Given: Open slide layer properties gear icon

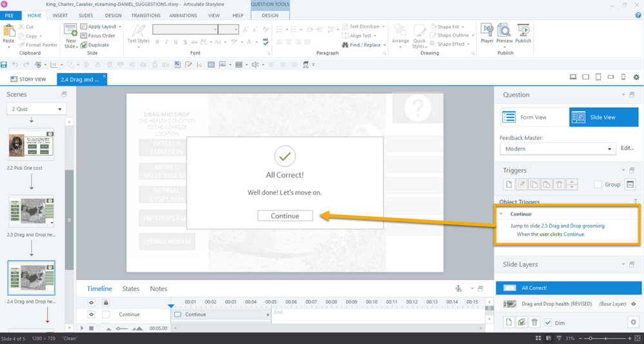Looking at the screenshot, I should [632, 322].
